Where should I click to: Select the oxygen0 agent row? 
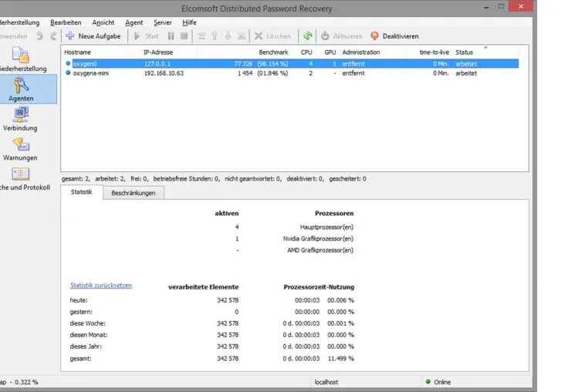click(x=292, y=64)
